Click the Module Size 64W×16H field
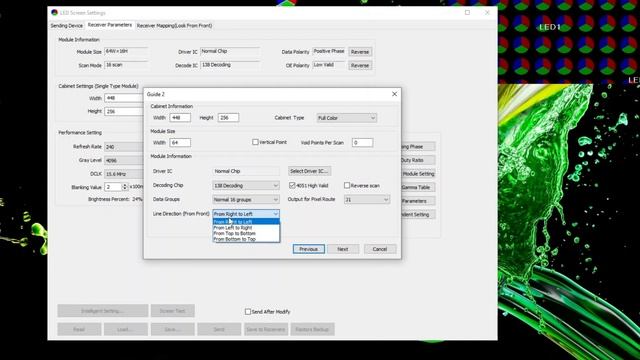 126,51
